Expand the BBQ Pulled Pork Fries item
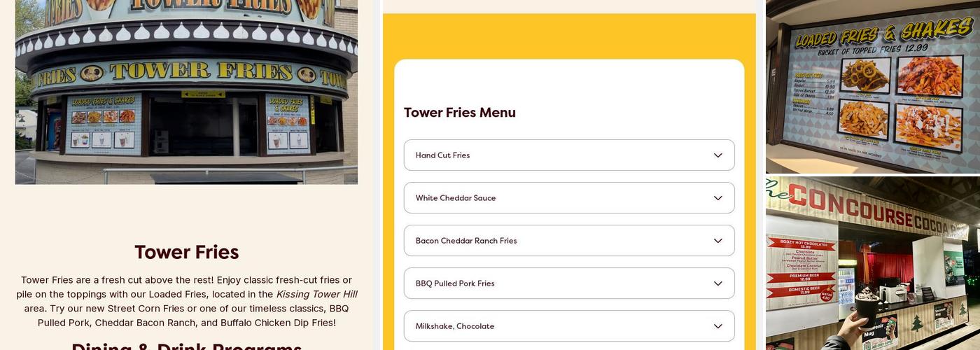 pos(569,283)
